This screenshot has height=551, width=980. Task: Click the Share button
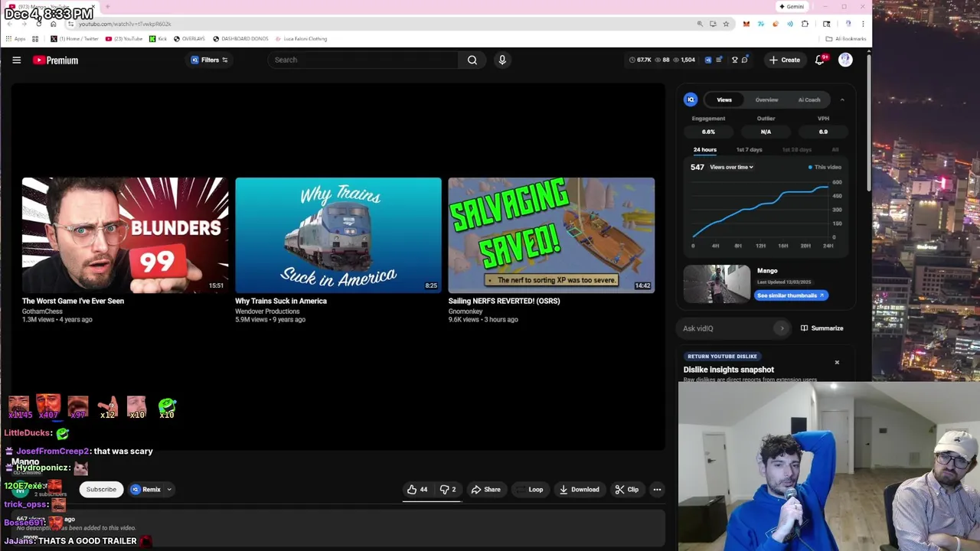485,490
